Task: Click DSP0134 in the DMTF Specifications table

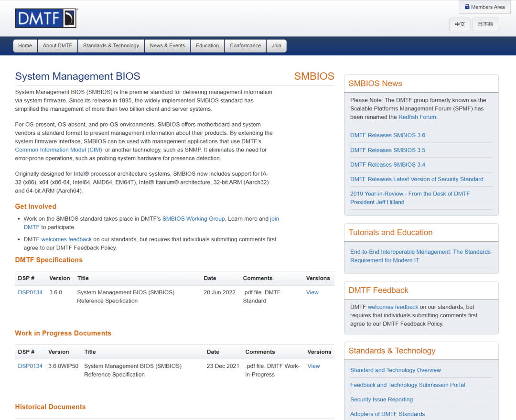Action: [x=30, y=292]
